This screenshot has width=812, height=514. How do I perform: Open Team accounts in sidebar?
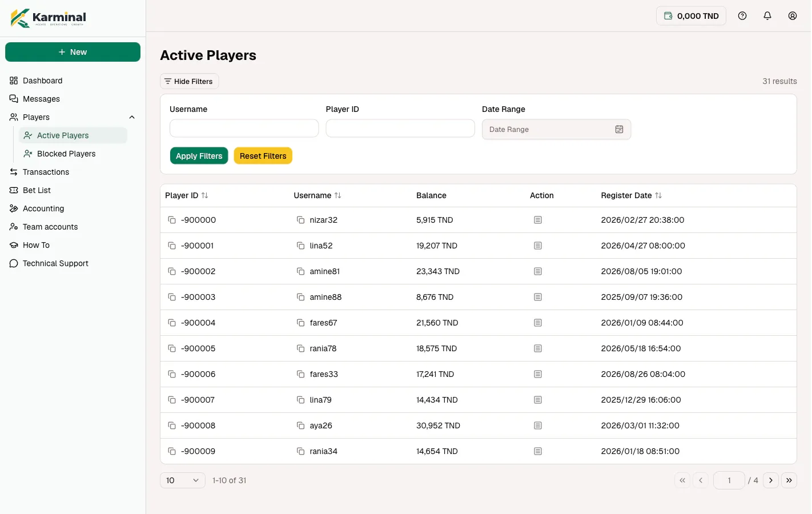(x=73, y=227)
